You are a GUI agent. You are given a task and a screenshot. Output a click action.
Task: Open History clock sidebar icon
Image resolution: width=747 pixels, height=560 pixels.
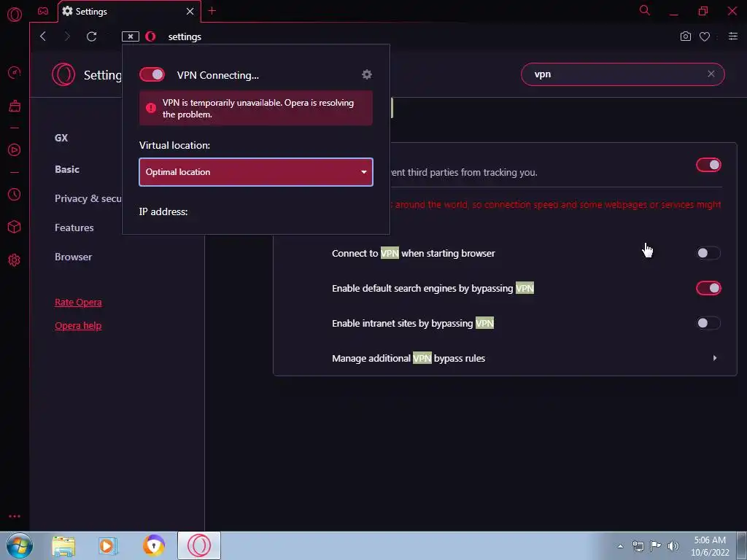tap(15, 194)
